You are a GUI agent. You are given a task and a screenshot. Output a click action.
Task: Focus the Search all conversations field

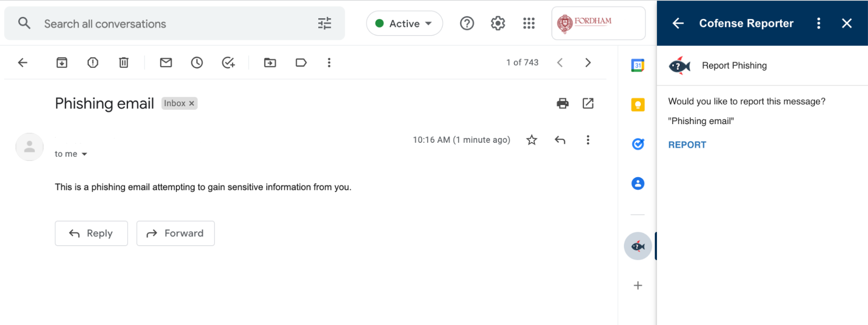[x=174, y=23]
